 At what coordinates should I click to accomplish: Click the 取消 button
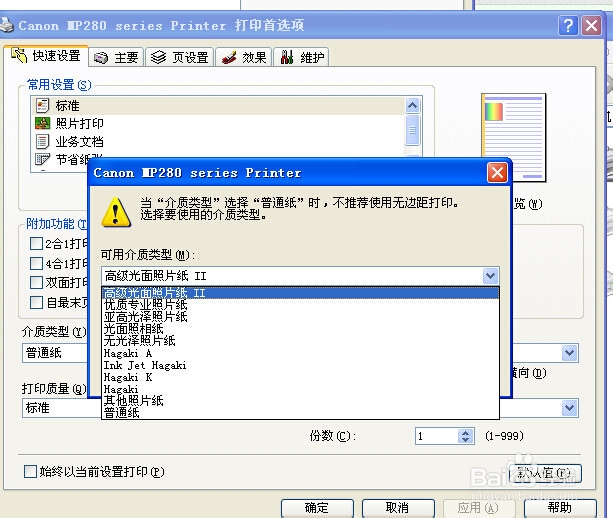398,508
